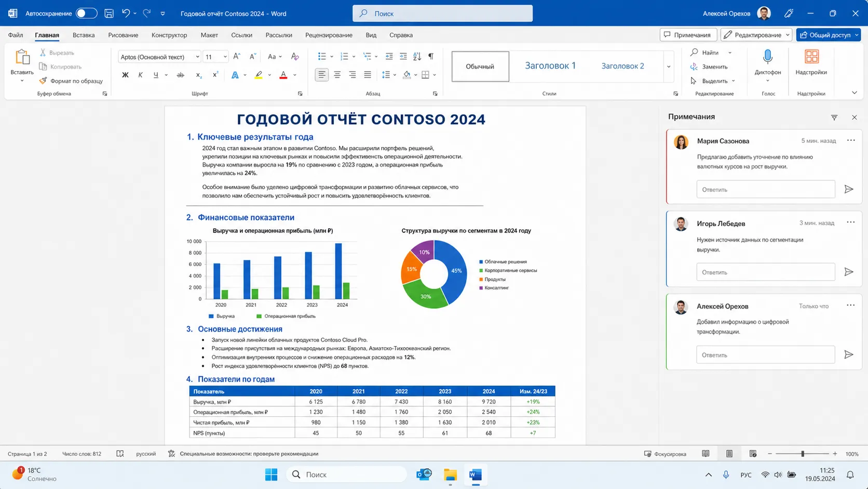Open the Выделить dropdown

coord(713,81)
